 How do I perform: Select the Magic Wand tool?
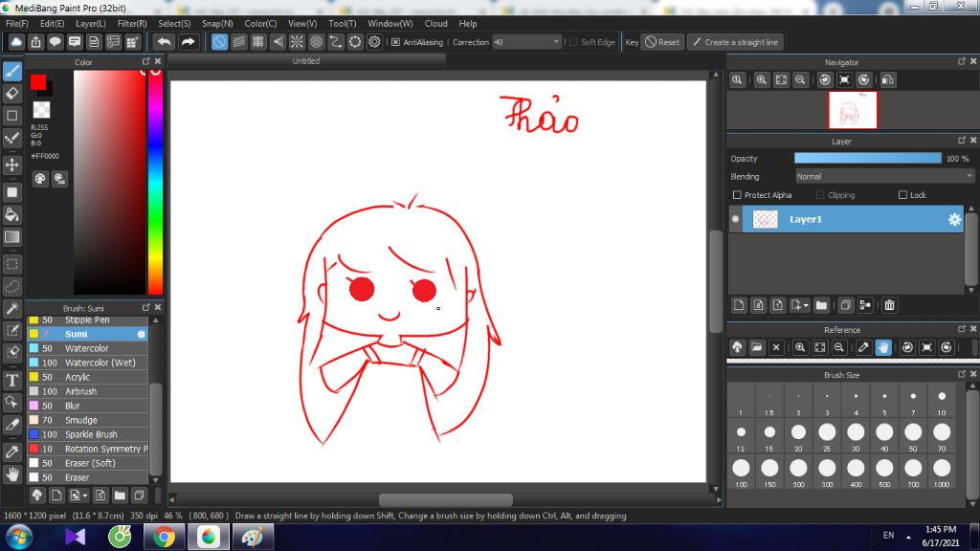coord(11,309)
